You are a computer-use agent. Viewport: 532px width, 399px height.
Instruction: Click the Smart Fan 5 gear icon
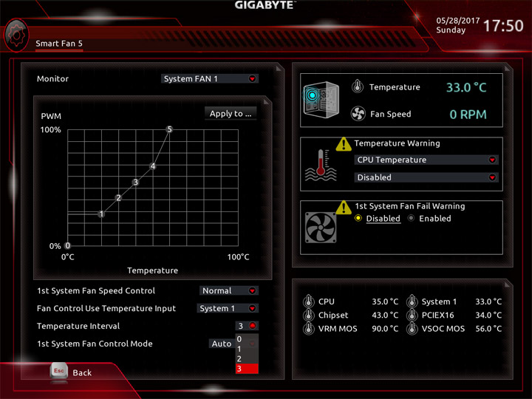coord(16,35)
